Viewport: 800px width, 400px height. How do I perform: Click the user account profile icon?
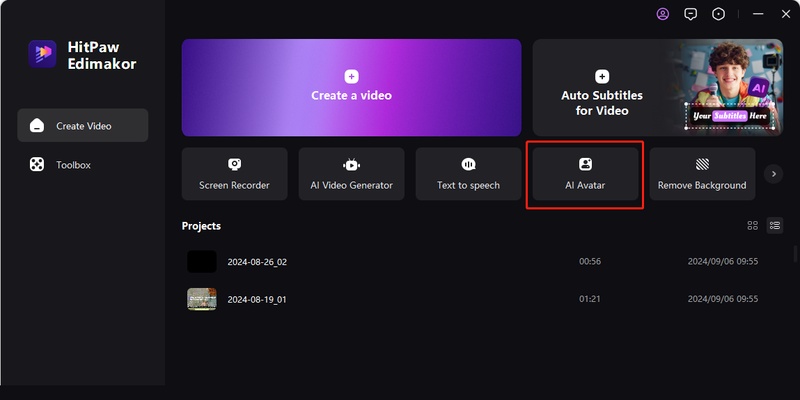[663, 14]
